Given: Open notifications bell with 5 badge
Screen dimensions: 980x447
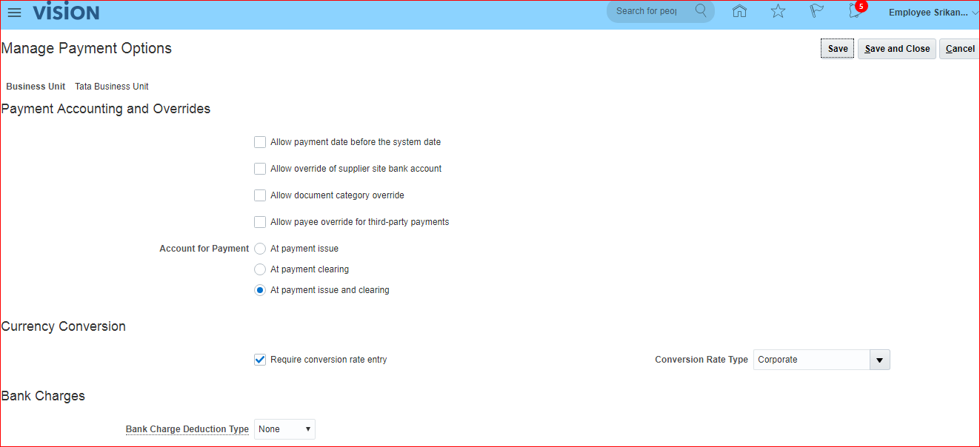Looking at the screenshot, I should pyautogui.click(x=856, y=11).
